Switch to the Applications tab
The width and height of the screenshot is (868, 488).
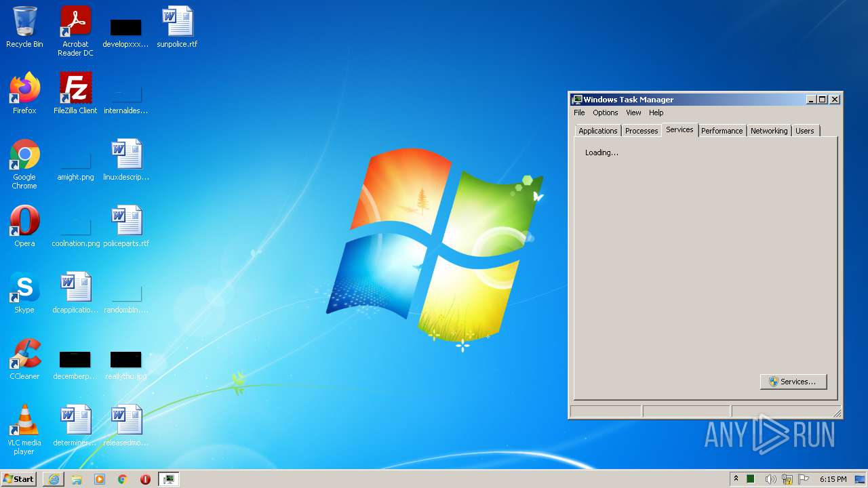click(x=598, y=131)
